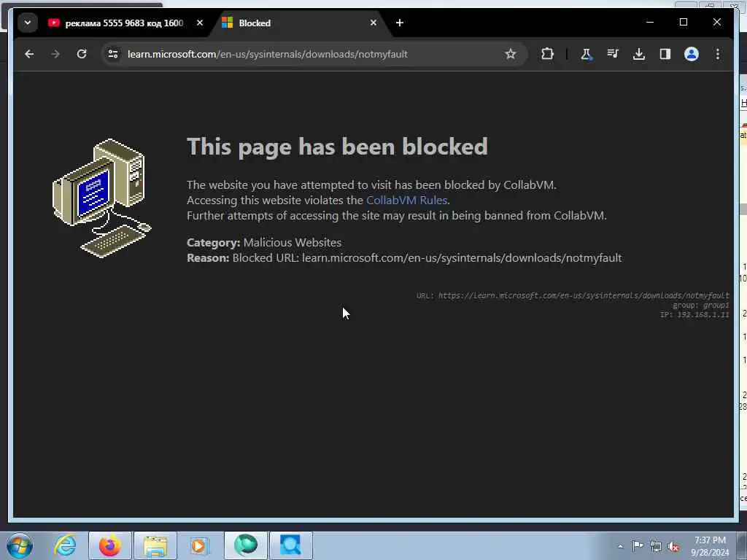Open the CollabVM Rules link

pos(406,201)
